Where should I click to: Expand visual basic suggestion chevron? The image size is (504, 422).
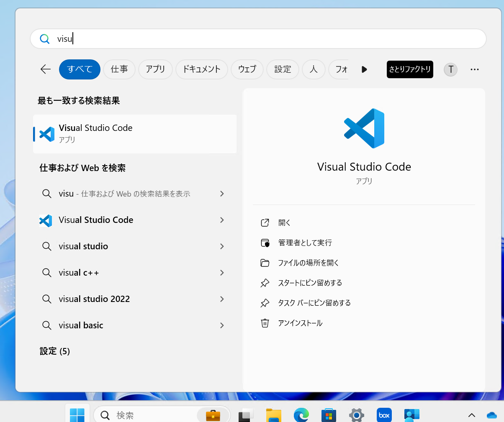[x=222, y=325]
